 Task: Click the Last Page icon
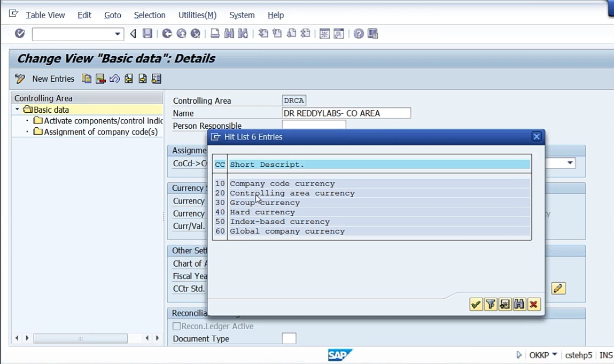pyautogui.click(x=306, y=34)
